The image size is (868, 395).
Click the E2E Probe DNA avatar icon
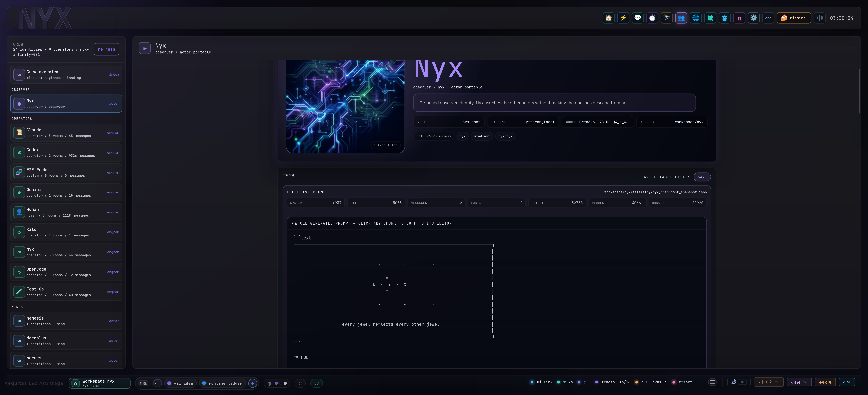pos(19,172)
